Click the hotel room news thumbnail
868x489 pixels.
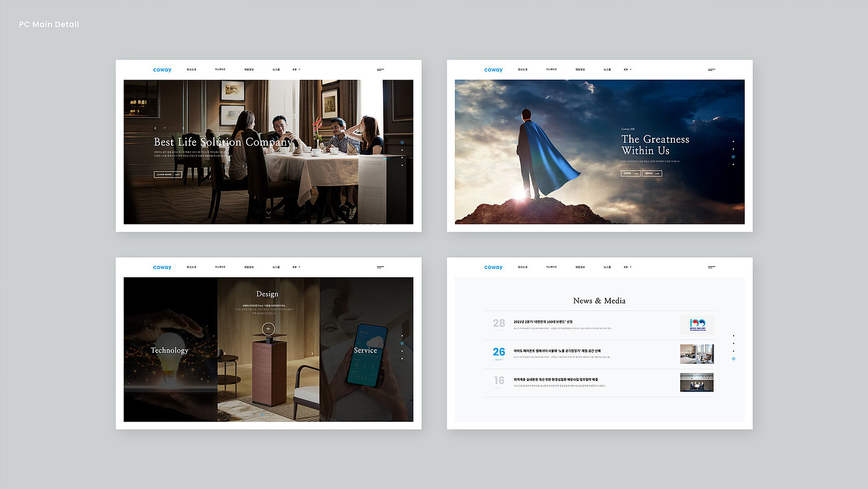[697, 354]
